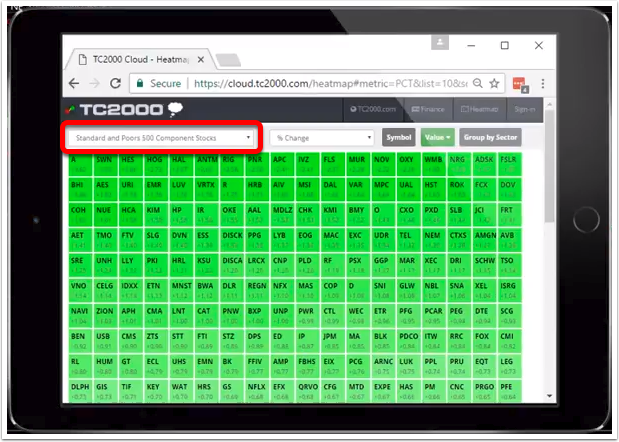Screen dimensions: 619x442
Task: Click the AMGN stock tile
Action: coord(484,240)
